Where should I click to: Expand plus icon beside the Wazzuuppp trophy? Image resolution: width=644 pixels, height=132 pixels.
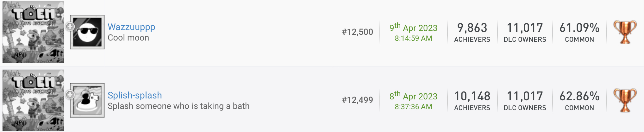[70, 27]
